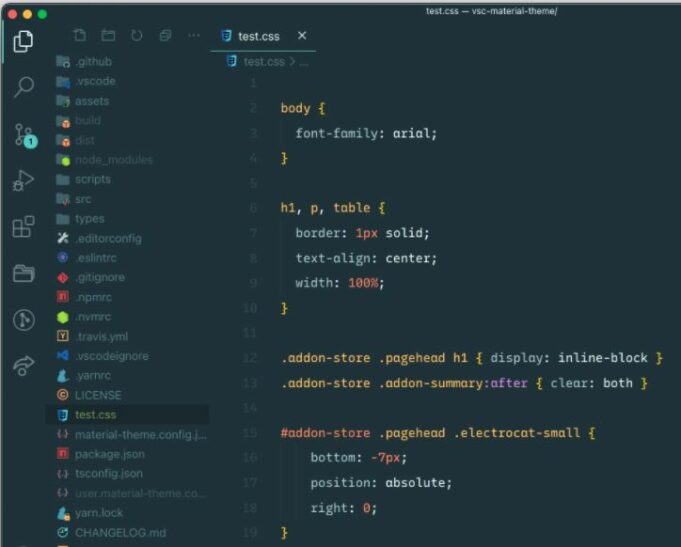The width and height of the screenshot is (681, 547).
Task: Expand the src folder
Action: pyautogui.click(x=82, y=199)
